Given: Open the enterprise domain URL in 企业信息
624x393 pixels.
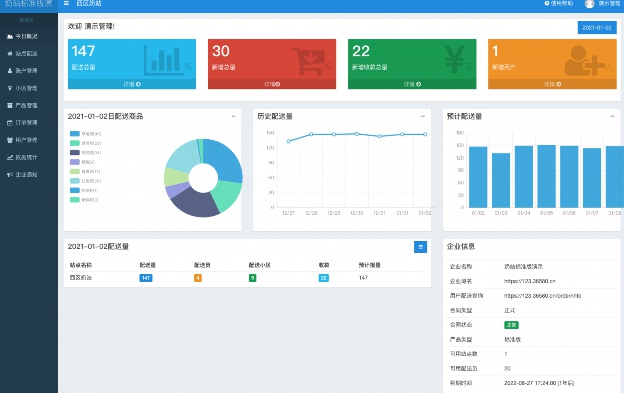Looking at the screenshot, I should [x=530, y=281].
